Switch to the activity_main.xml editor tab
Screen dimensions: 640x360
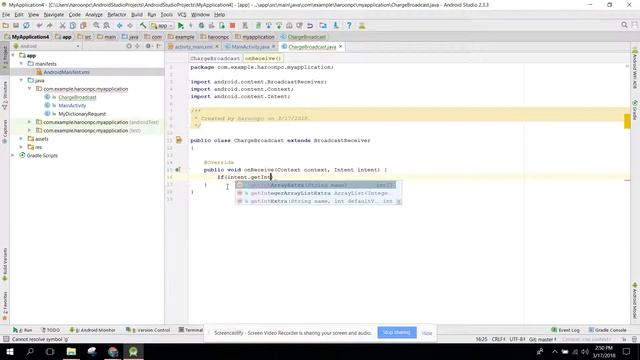(193, 47)
